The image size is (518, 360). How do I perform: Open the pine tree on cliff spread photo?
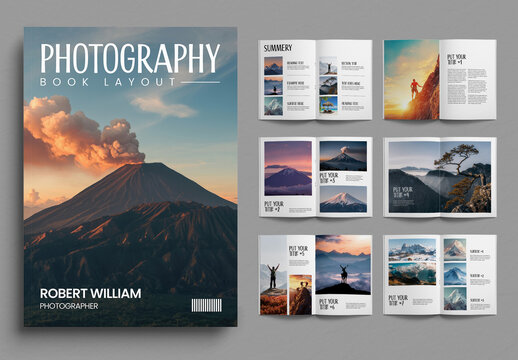440,177
